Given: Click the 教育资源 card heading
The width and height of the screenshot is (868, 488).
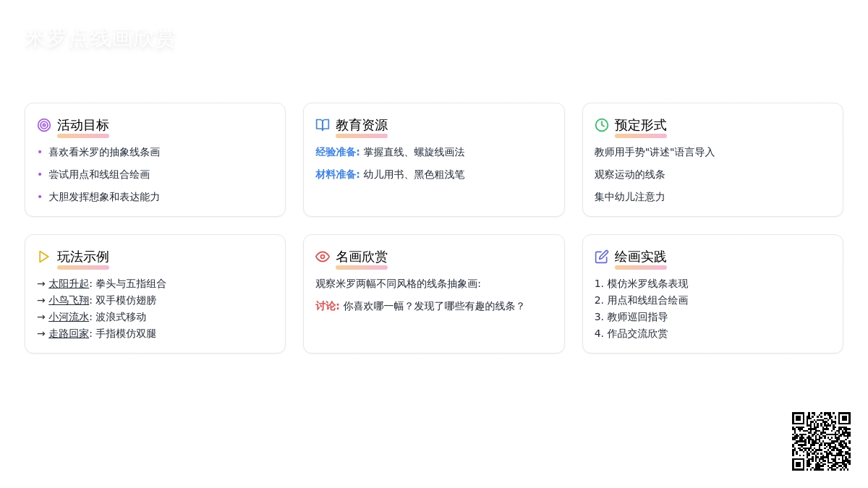Looking at the screenshot, I should click(362, 125).
